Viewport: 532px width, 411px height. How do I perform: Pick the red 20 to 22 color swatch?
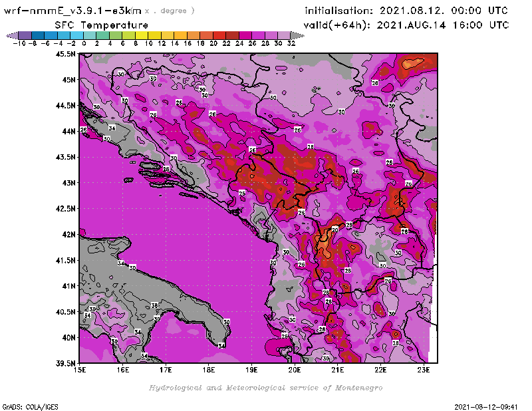(x=219, y=35)
